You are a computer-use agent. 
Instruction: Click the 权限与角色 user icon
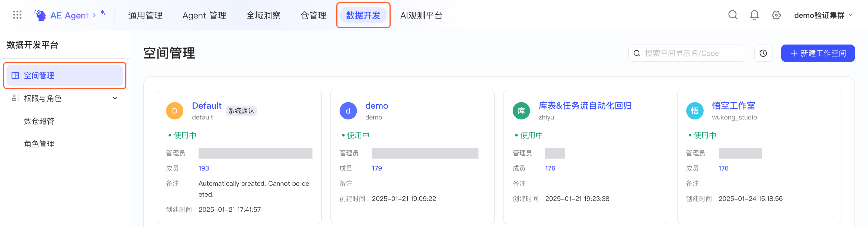(x=15, y=98)
